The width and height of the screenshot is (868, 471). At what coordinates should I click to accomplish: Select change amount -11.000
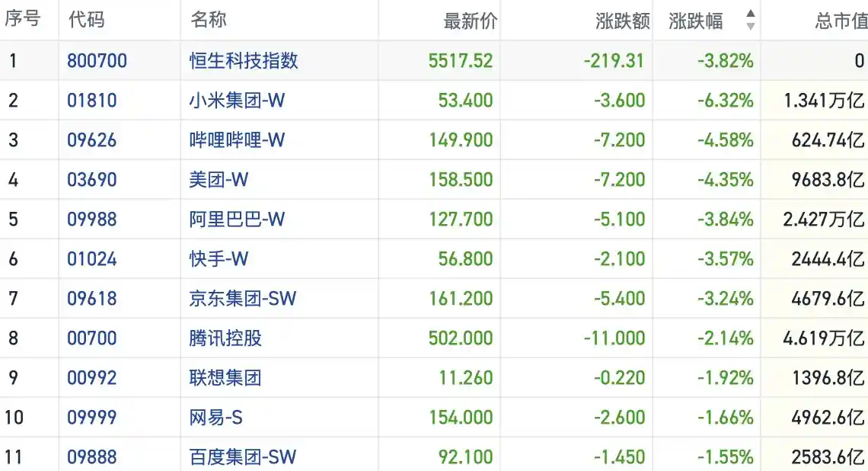614,338
